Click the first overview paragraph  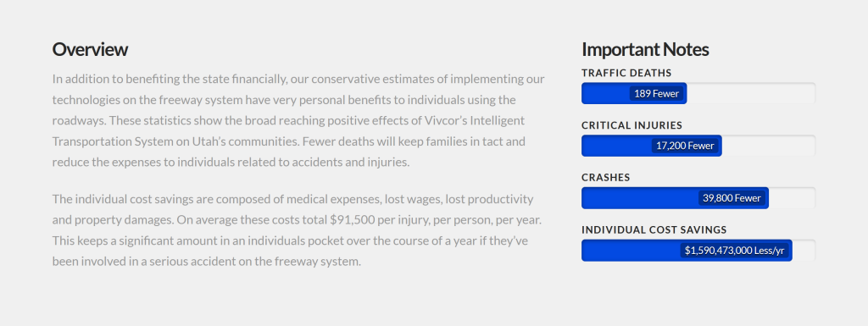click(298, 120)
